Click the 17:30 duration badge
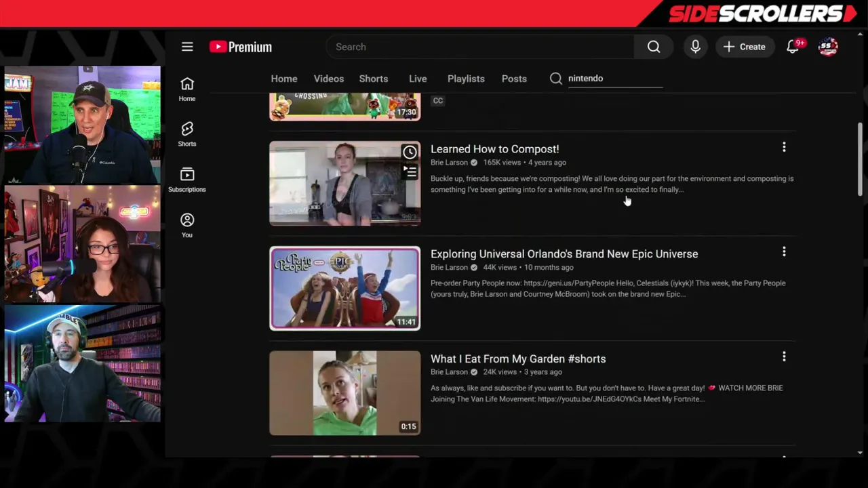The height and width of the screenshot is (488, 868). tap(406, 112)
